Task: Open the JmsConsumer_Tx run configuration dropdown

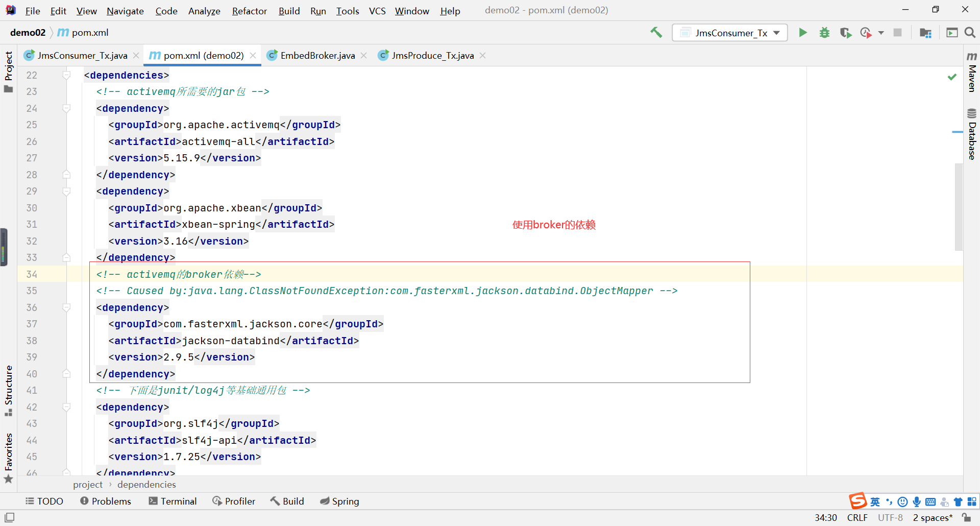Action: pos(730,33)
